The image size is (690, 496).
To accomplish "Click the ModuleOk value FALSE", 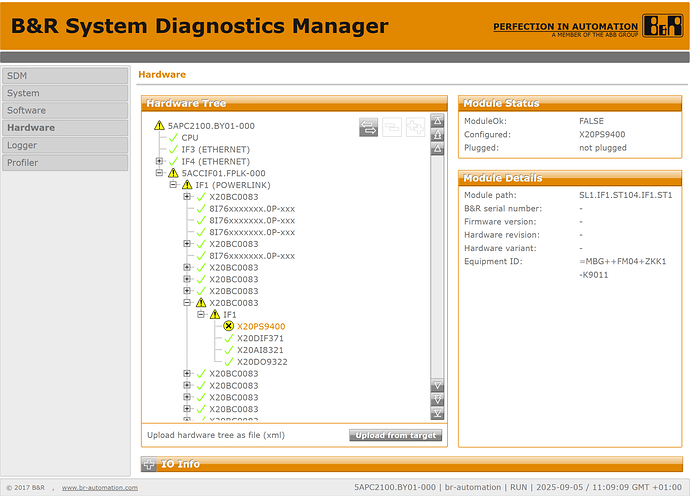I will 591,121.
